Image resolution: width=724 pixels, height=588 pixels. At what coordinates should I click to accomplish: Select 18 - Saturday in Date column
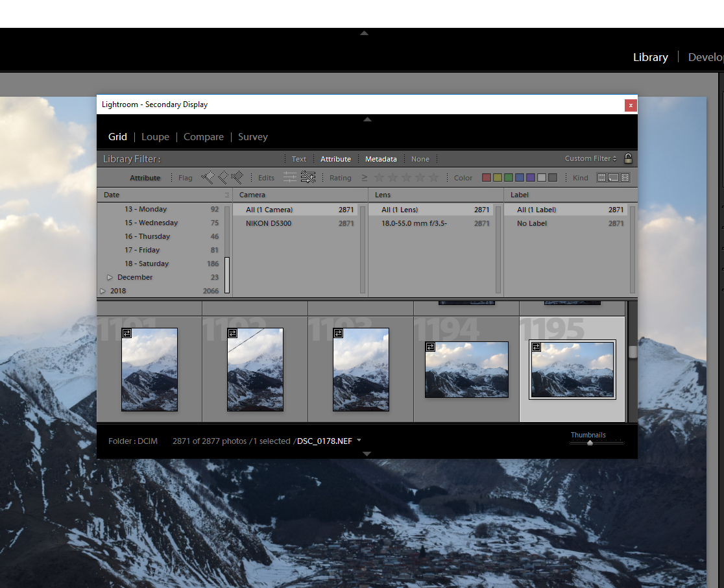(x=147, y=263)
